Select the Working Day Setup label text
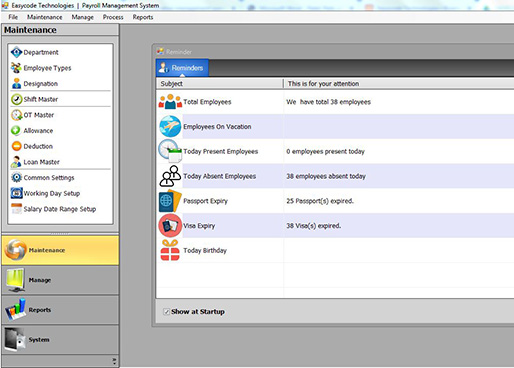 (x=52, y=193)
